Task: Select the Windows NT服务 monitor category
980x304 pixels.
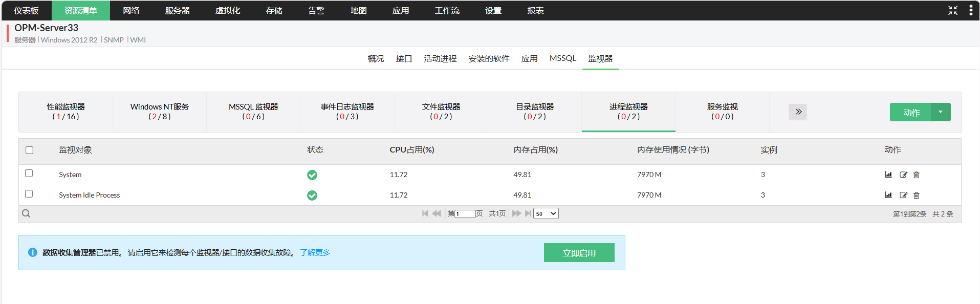Action: [160, 112]
